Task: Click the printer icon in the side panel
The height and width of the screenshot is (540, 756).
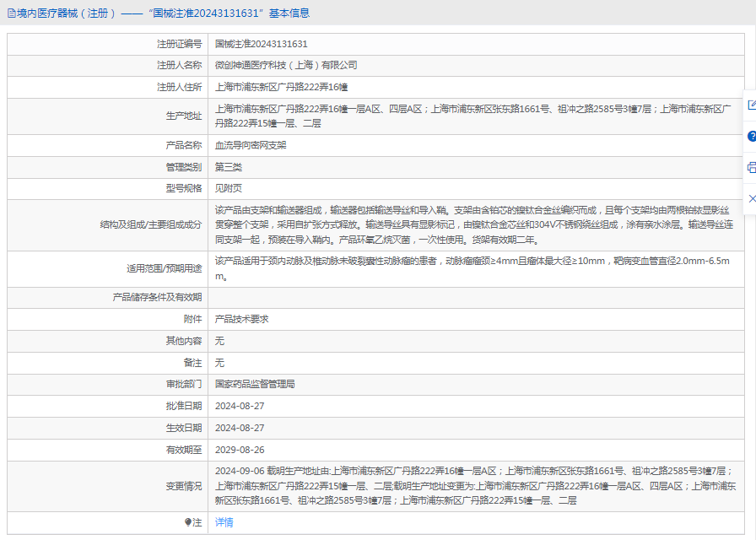Action: point(751,168)
